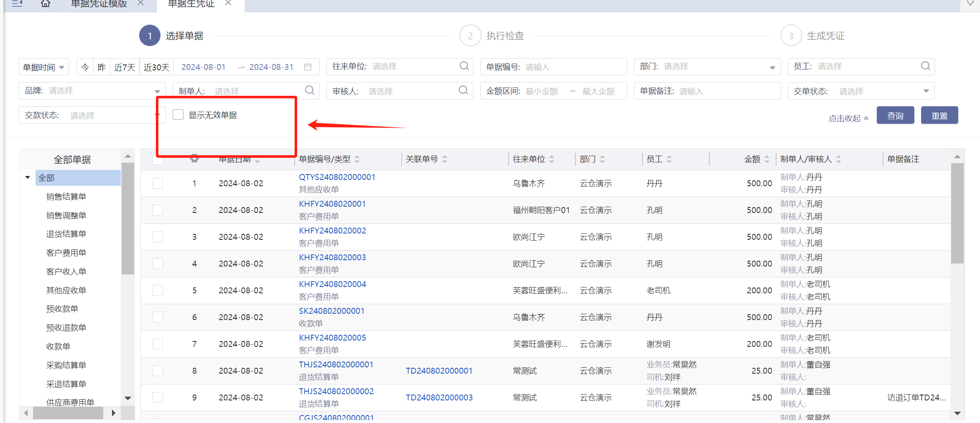Select checkbox for row 1 QTYS240802000001
The width and height of the screenshot is (980, 423).
click(x=158, y=183)
